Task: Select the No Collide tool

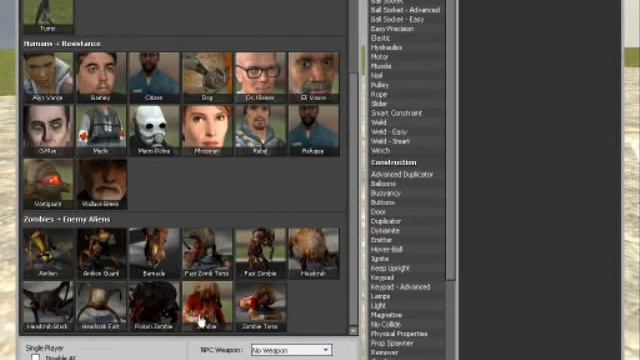Action: tap(386, 324)
